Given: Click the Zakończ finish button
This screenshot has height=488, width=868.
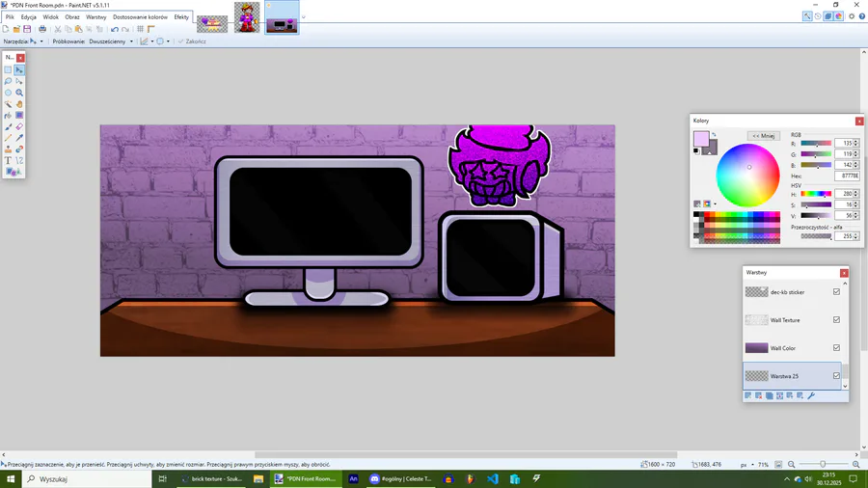Looking at the screenshot, I should tap(192, 41).
